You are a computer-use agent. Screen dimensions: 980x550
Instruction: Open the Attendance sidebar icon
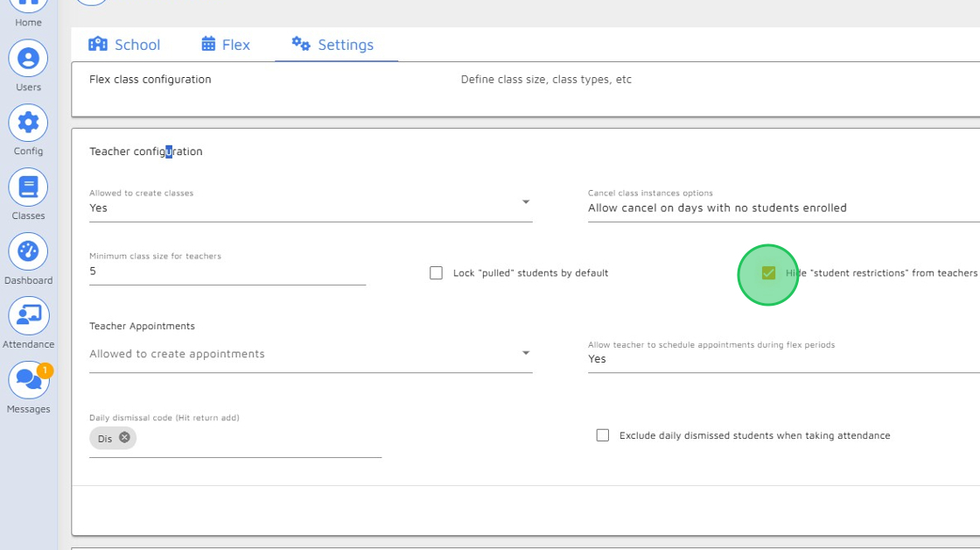[x=28, y=316]
